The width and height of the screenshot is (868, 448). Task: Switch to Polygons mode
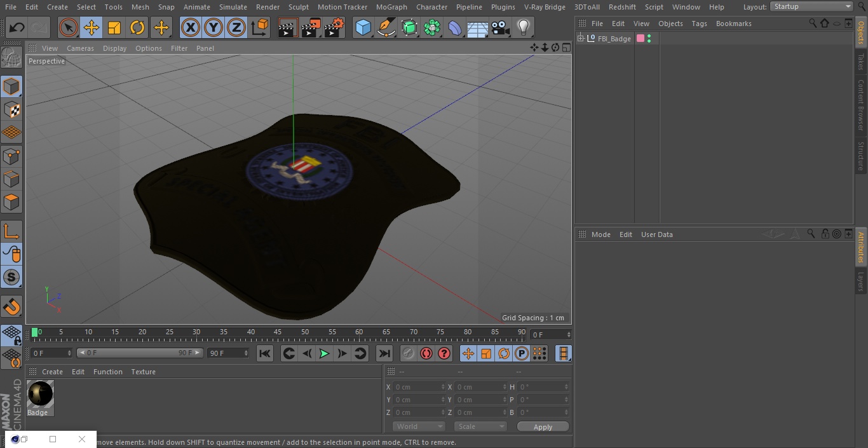tap(11, 202)
